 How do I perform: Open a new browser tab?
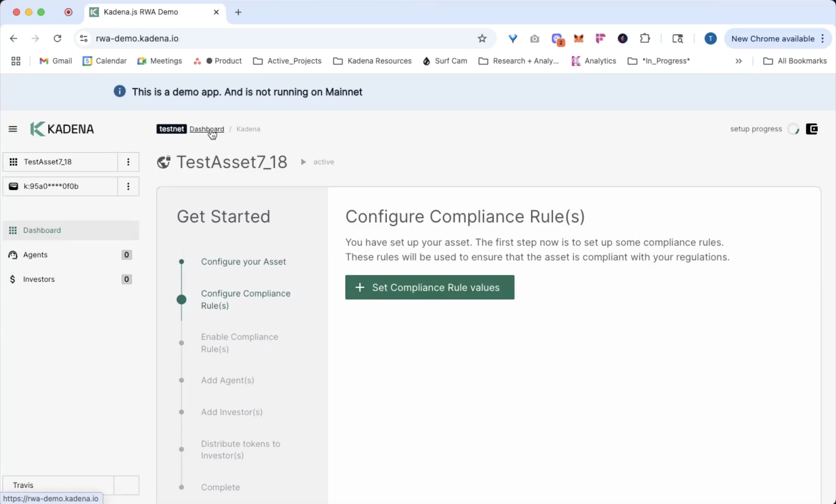tap(238, 12)
